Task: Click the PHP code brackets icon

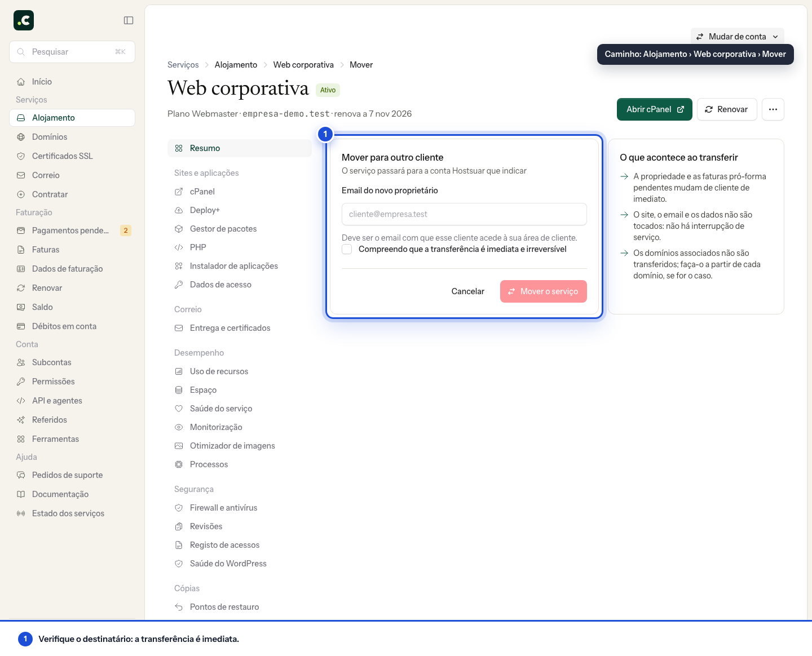Action: point(179,247)
